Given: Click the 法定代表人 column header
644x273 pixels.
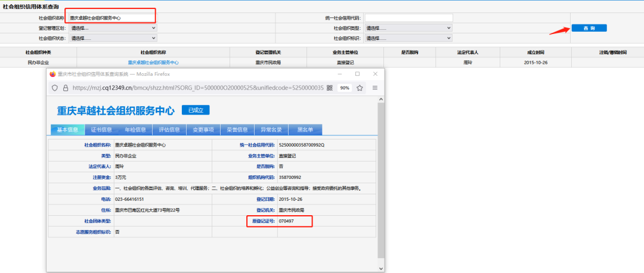Looking at the screenshot, I should [x=468, y=52].
